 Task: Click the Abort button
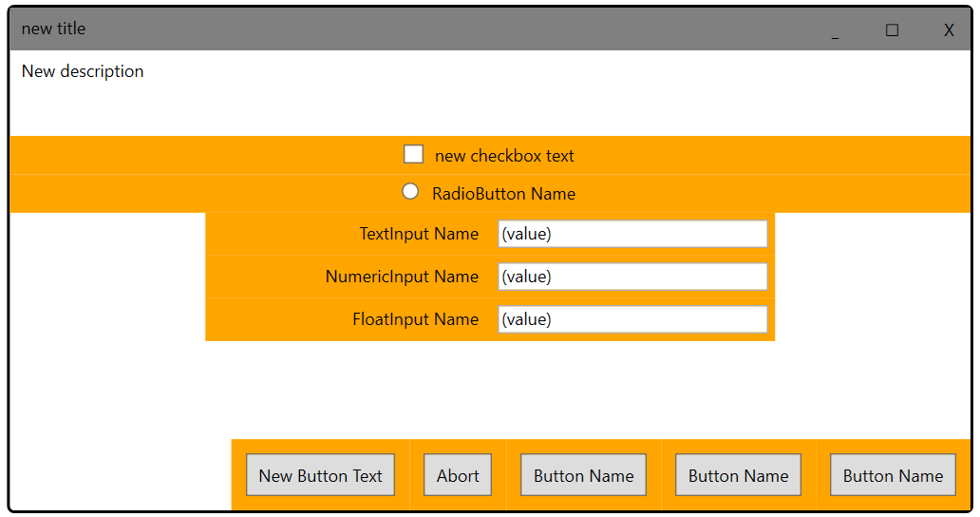tap(458, 475)
